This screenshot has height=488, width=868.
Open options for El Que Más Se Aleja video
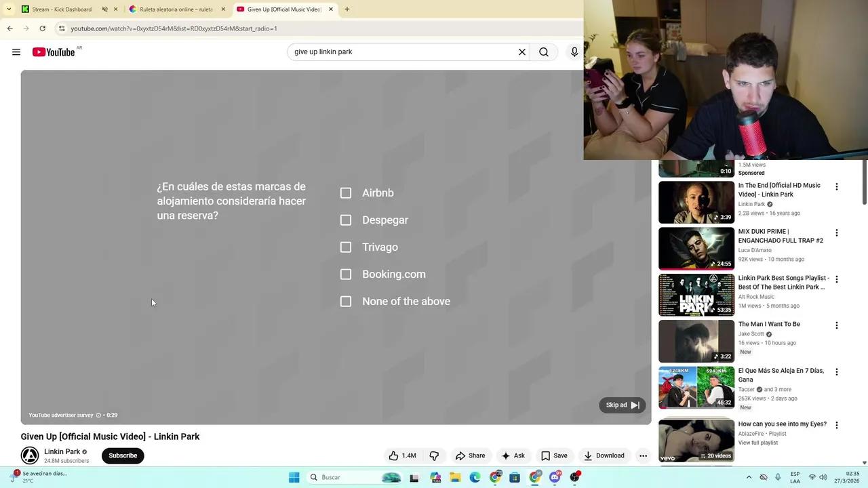836,371
